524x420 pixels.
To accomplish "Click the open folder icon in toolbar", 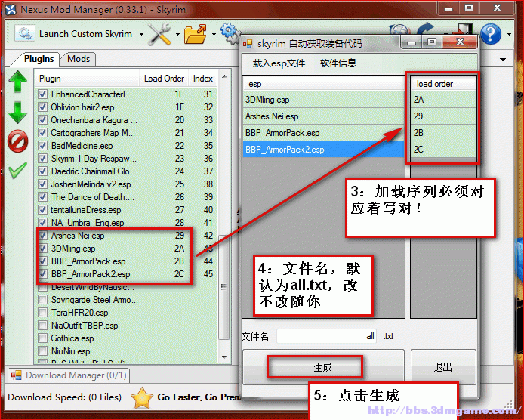I will click(195, 33).
